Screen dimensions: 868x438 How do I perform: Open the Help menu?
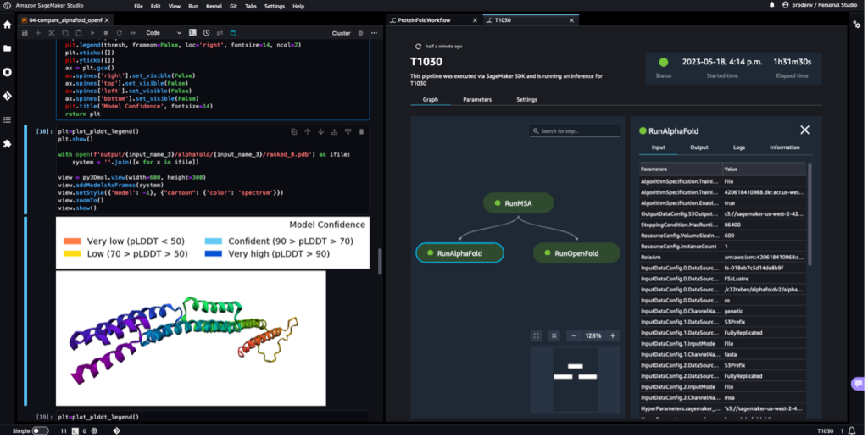(298, 6)
